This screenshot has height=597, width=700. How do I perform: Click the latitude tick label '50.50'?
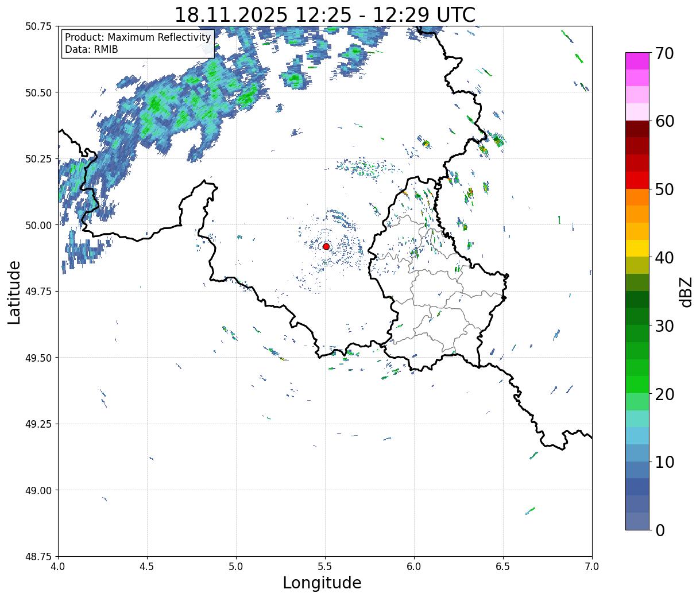[38, 92]
